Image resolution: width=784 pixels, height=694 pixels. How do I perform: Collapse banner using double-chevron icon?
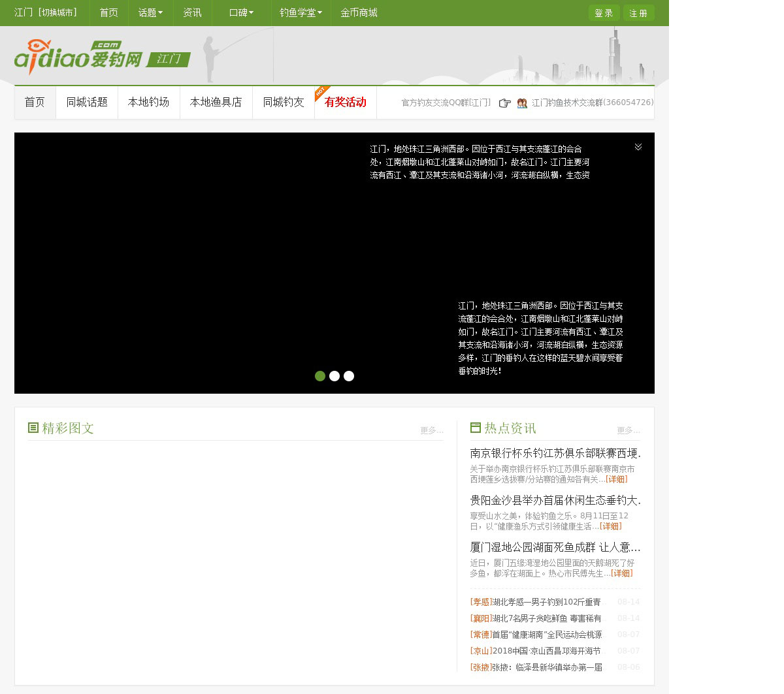pyautogui.click(x=638, y=147)
